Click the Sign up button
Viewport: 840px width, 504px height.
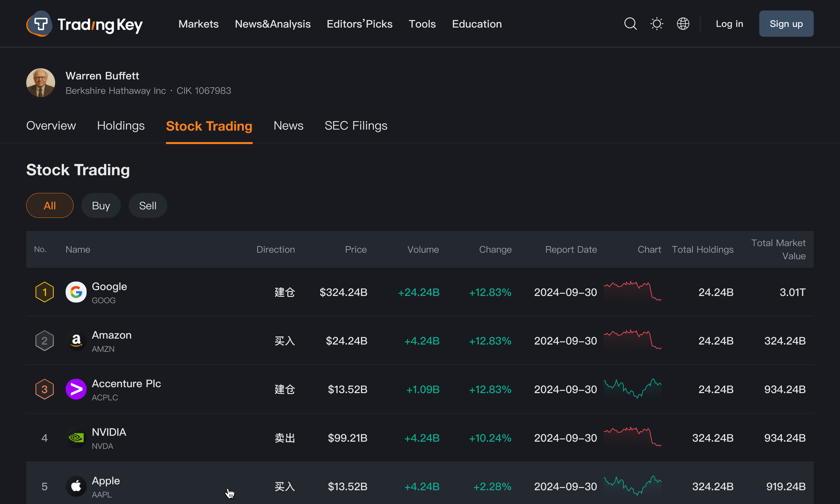pos(786,24)
